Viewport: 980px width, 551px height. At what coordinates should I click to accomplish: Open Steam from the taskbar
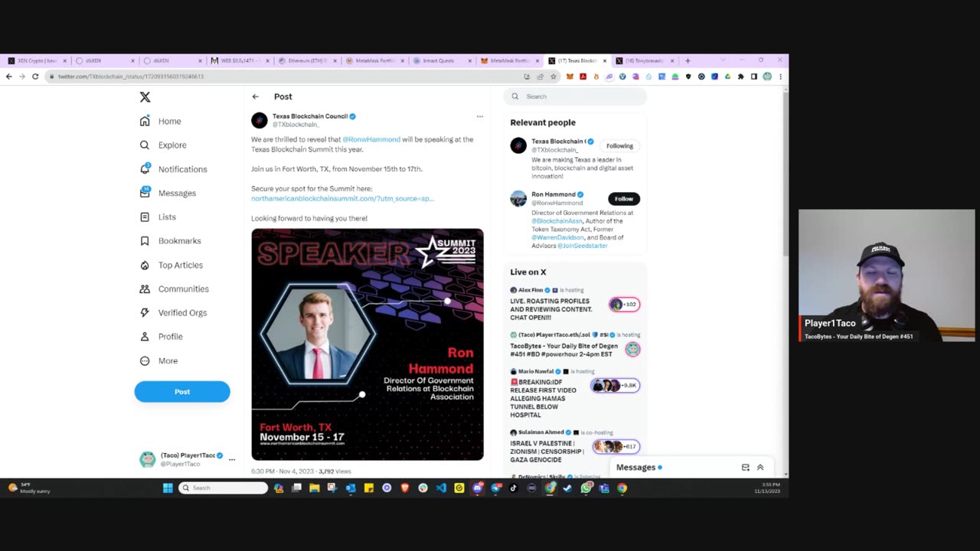568,487
